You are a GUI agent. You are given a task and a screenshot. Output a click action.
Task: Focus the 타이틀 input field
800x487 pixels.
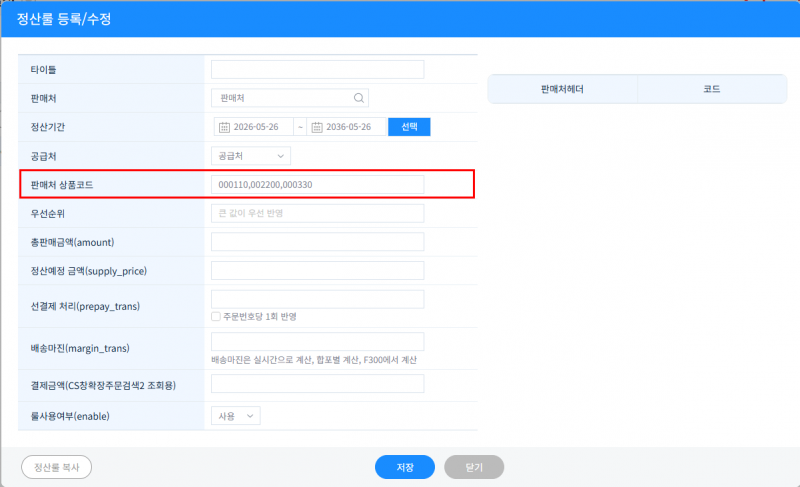point(317,69)
